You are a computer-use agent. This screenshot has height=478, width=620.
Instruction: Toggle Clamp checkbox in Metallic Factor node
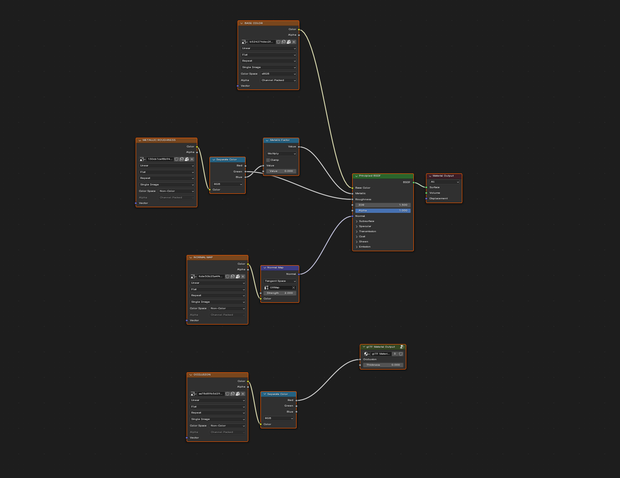pyautogui.click(x=268, y=160)
